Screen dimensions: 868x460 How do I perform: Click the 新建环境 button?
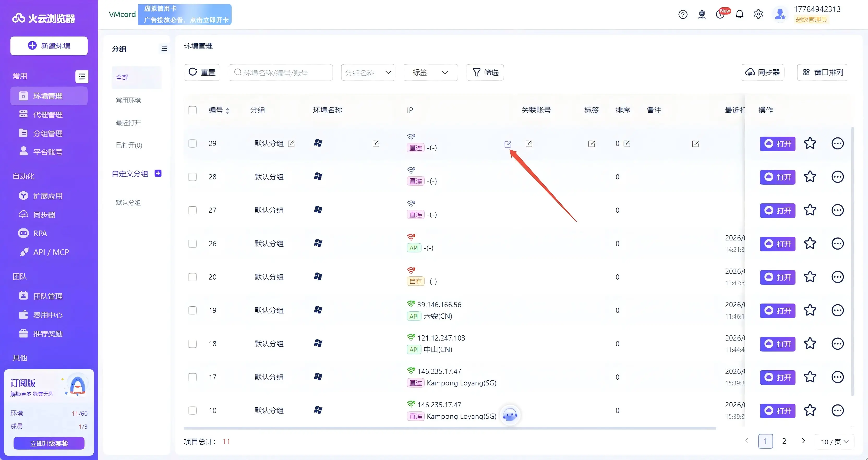[x=49, y=46]
